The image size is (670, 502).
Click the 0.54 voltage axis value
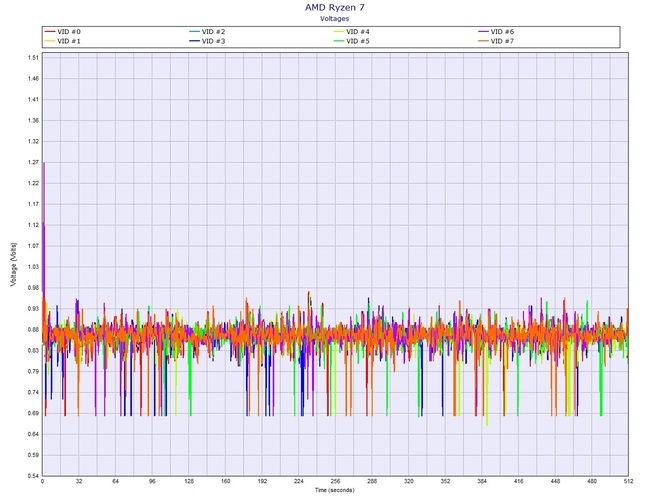click(33, 476)
